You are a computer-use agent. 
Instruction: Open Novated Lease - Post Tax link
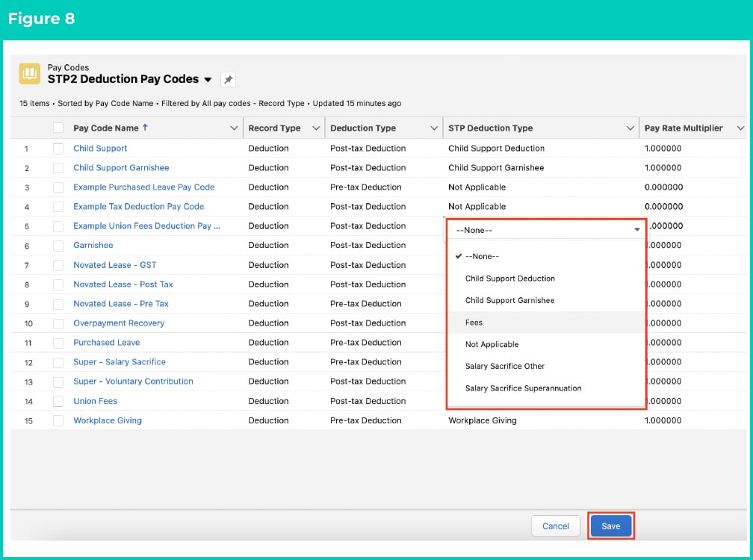[123, 284]
